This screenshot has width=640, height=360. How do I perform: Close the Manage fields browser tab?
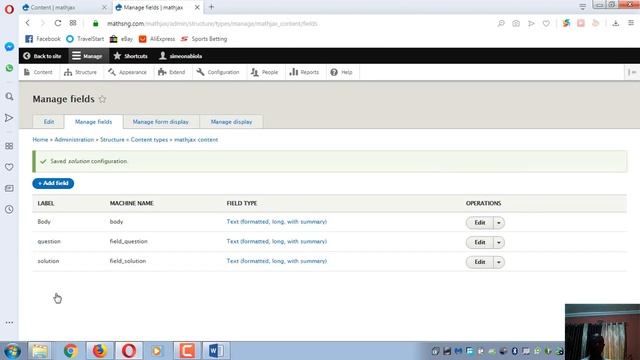pos(197,7)
